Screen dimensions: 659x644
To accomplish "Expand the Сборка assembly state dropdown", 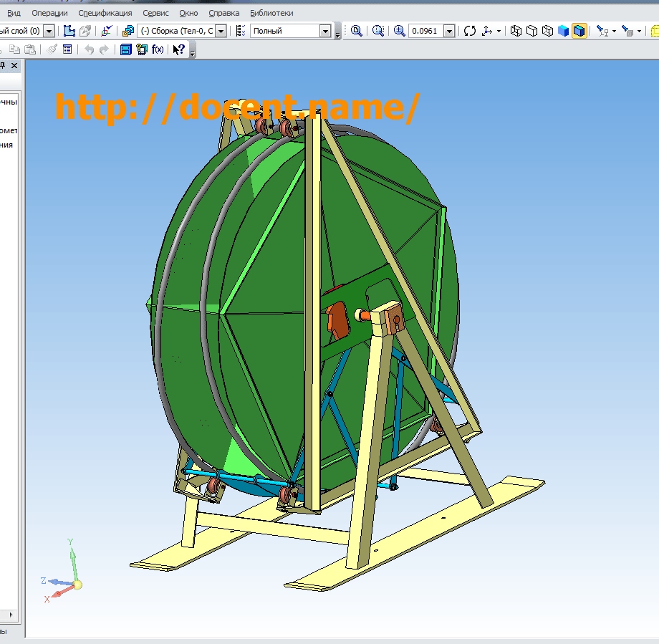I will [x=221, y=31].
